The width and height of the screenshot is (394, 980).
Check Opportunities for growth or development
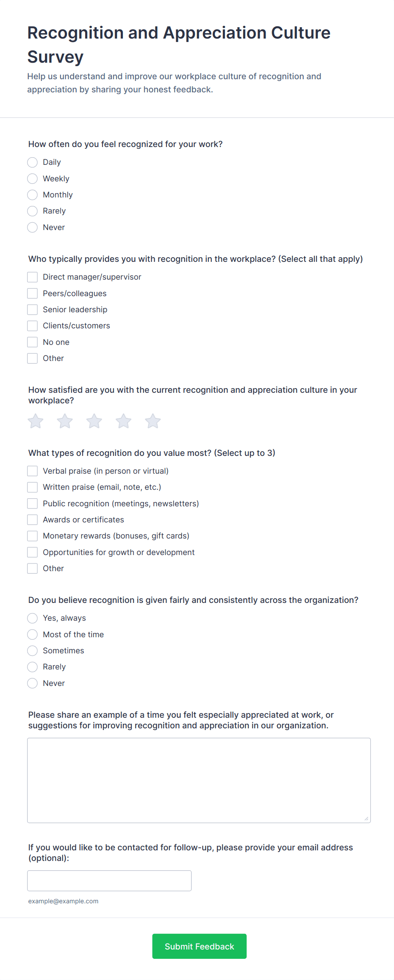tap(32, 552)
